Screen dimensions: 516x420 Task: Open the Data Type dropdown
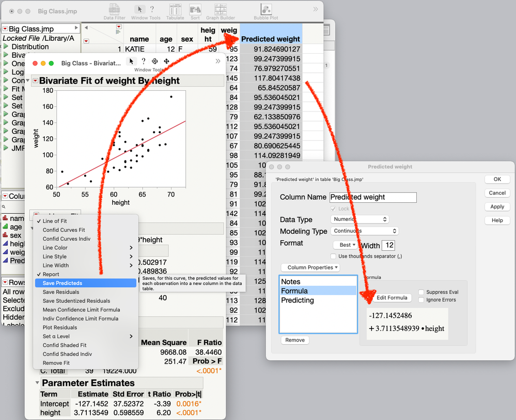(x=359, y=219)
